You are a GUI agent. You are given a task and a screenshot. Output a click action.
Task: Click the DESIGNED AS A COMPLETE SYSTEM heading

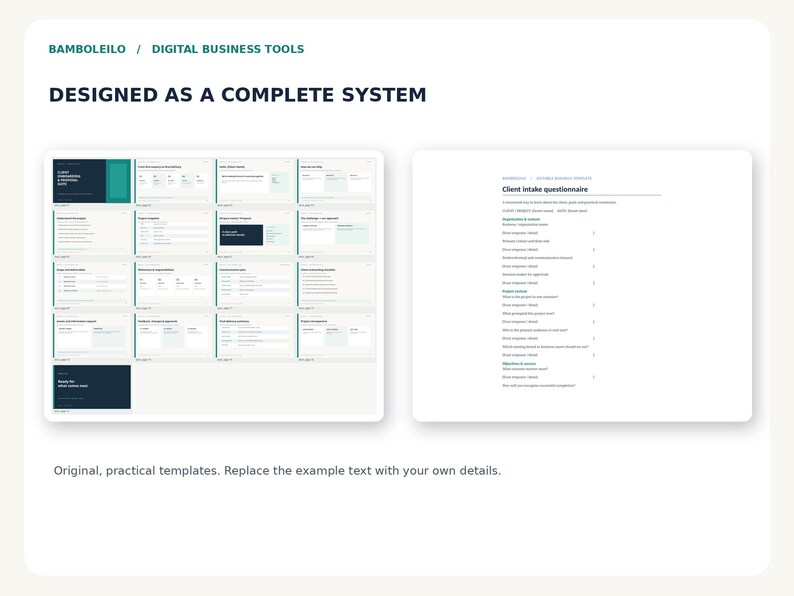point(237,95)
